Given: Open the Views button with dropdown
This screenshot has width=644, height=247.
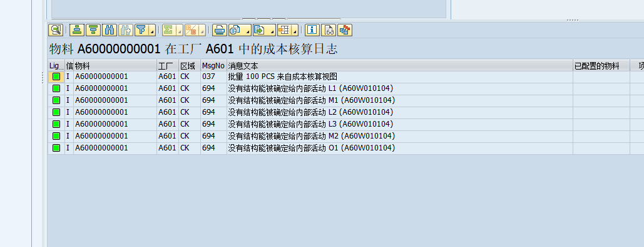Looking at the screenshot, I should pos(240,29).
